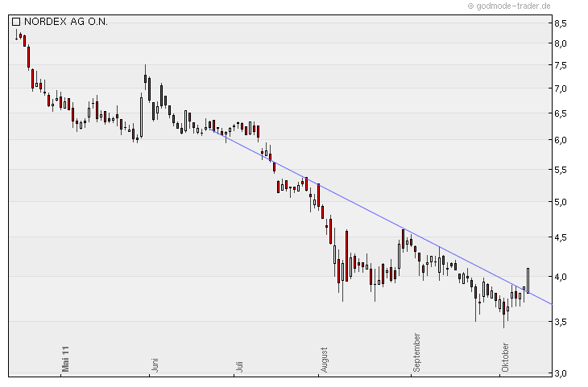Click the tall white candle at the start of Juni

click(142, 117)
